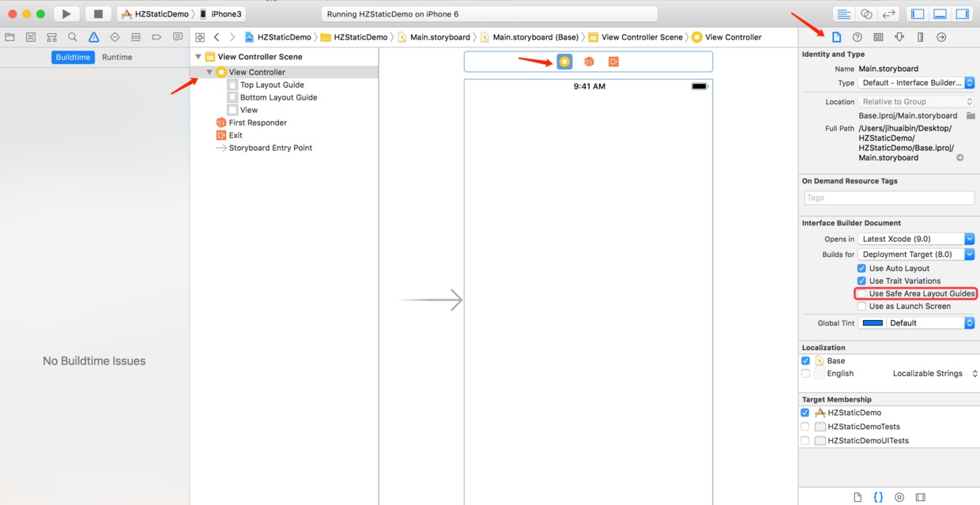Show the Standard editor
This screenshot has width=980, height=505.
(844, 13)
